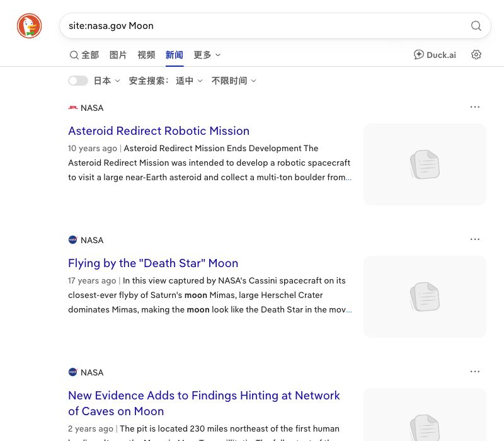Open settings via the gear icon
504x441 pixels.
(476, 55)
